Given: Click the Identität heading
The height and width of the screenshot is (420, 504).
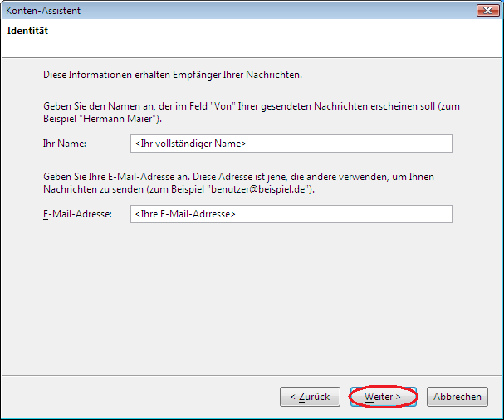Looking at the screenshot, I should [27, 31].
